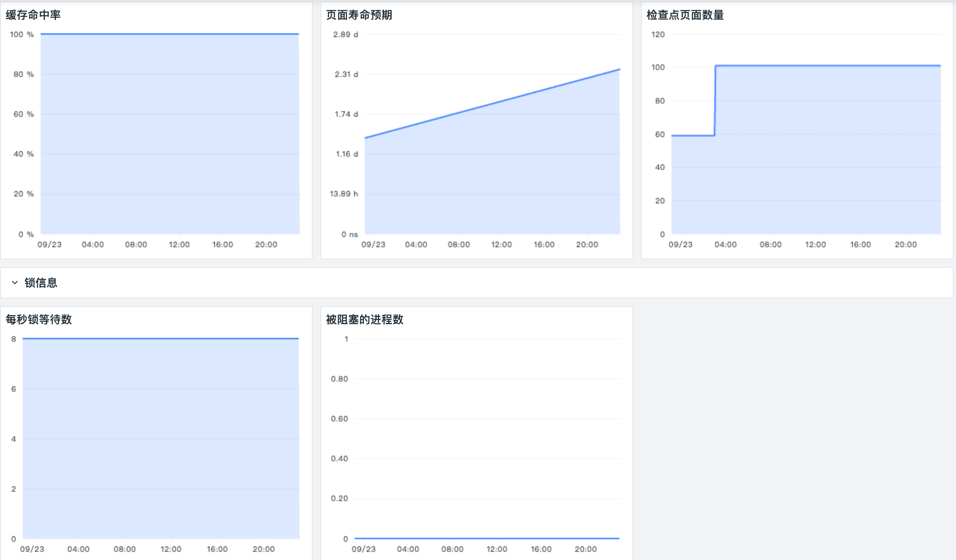Click the 8 label in 每秒锁等待数 chart
The image size is (956, 560).
[x=14, y=339]
